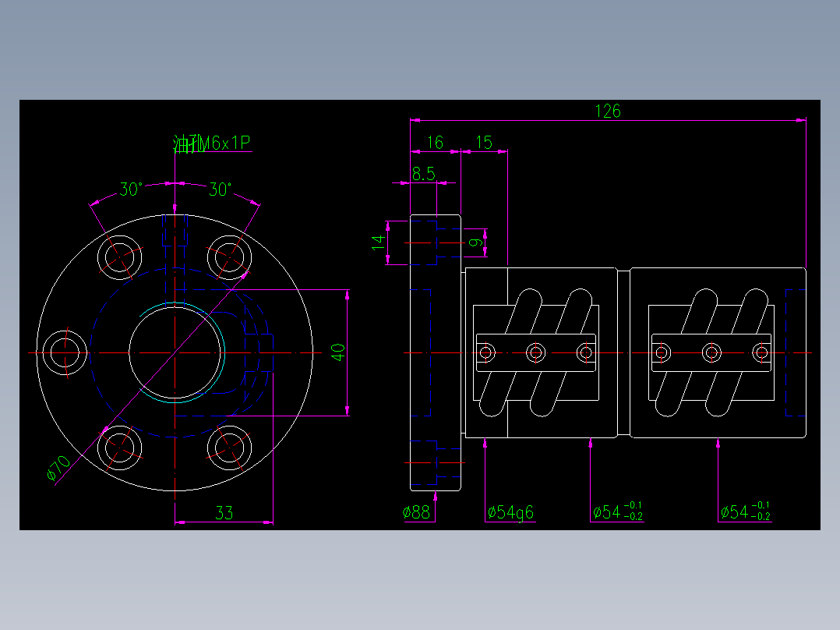
Task: Select the ø54g6 tolerance label
Action: (x=510, y=512)
